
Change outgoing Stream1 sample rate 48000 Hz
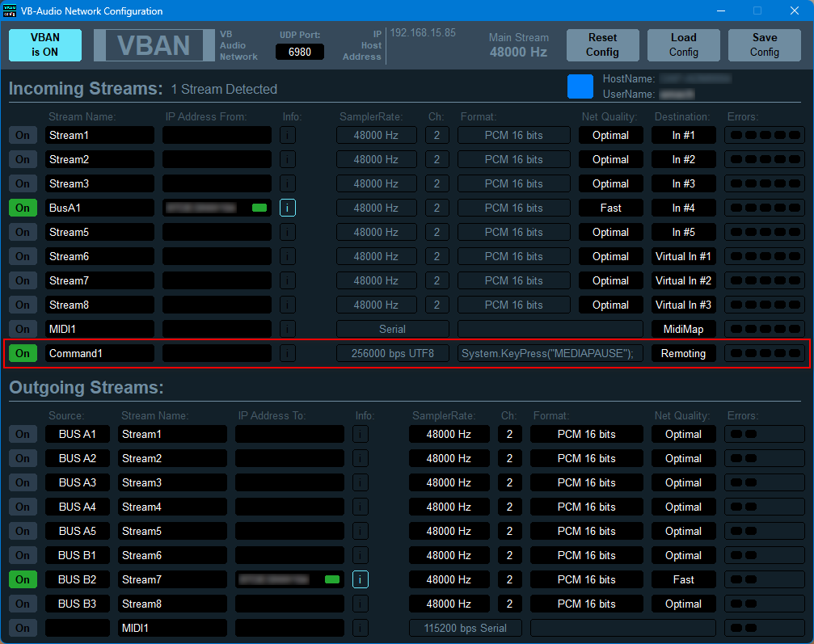coord(449,435)
